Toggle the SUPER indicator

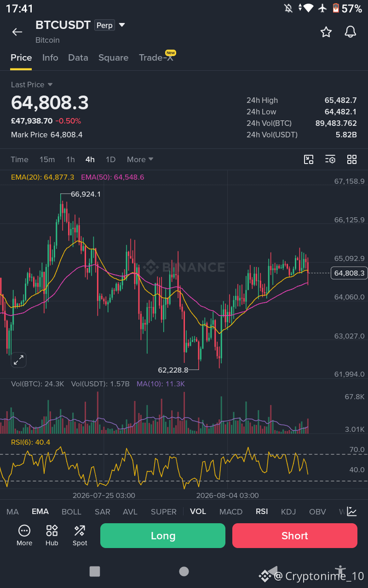(x=163, y=512)
